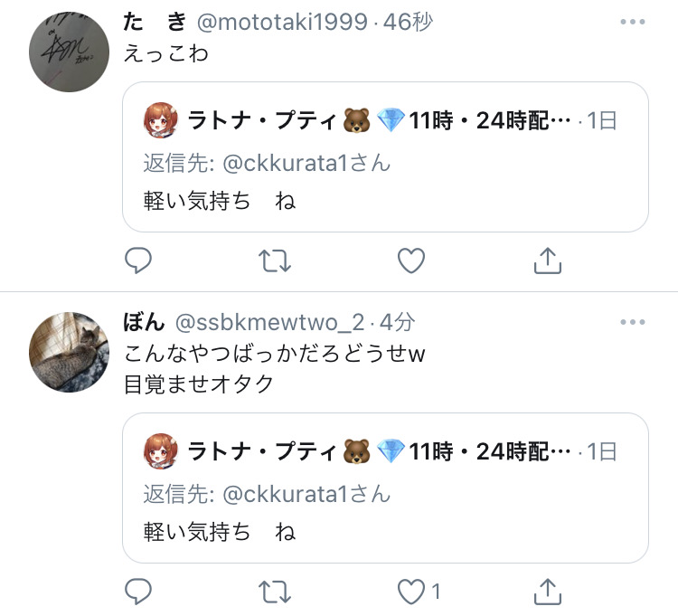The image size is (678, 616).
Task: Open the first quoted ラトナ・プティ tweet
Action: [385, 156]
